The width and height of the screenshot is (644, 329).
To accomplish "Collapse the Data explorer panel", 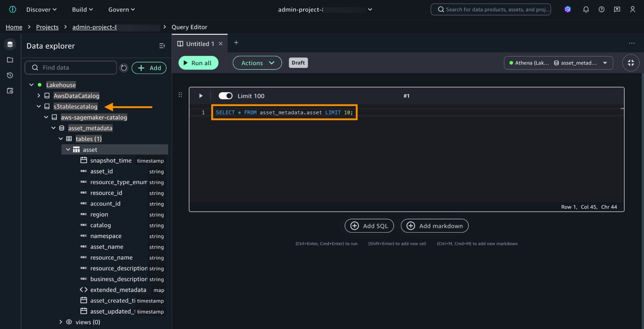I will click(x=162, y=45).
